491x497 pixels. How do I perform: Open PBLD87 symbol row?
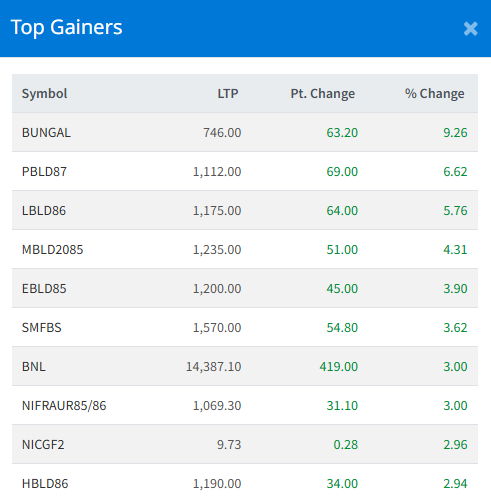click(x=44, y=172)
